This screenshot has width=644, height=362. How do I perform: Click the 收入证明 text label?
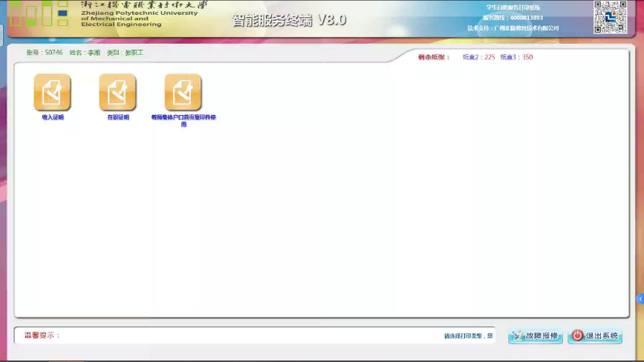pos(53,117)
